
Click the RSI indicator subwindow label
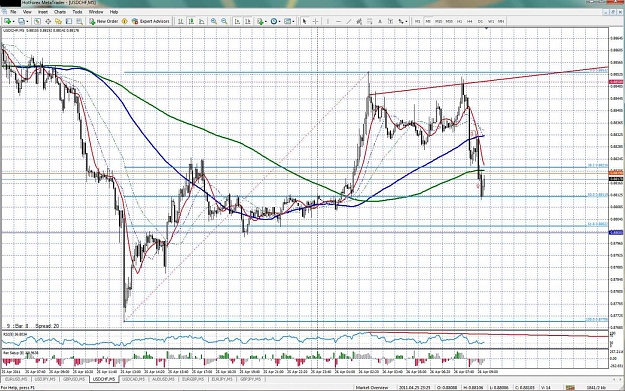tap(15, 334)
